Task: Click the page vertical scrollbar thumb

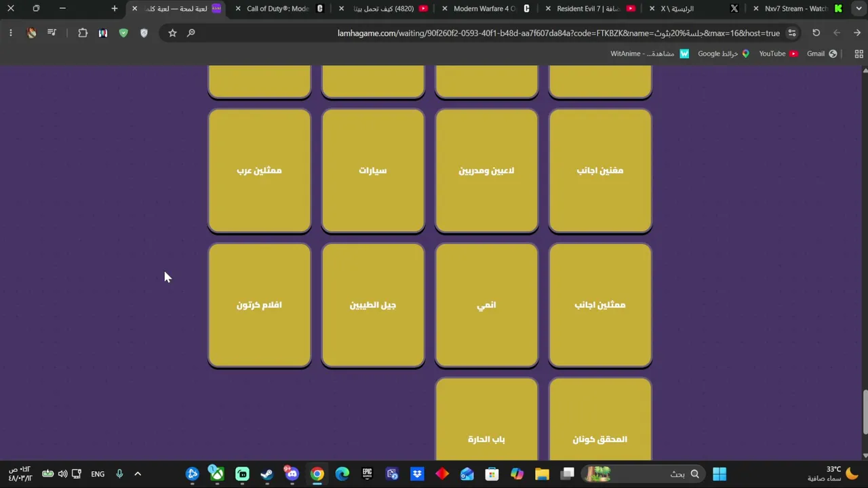Action: click(865, 411)
